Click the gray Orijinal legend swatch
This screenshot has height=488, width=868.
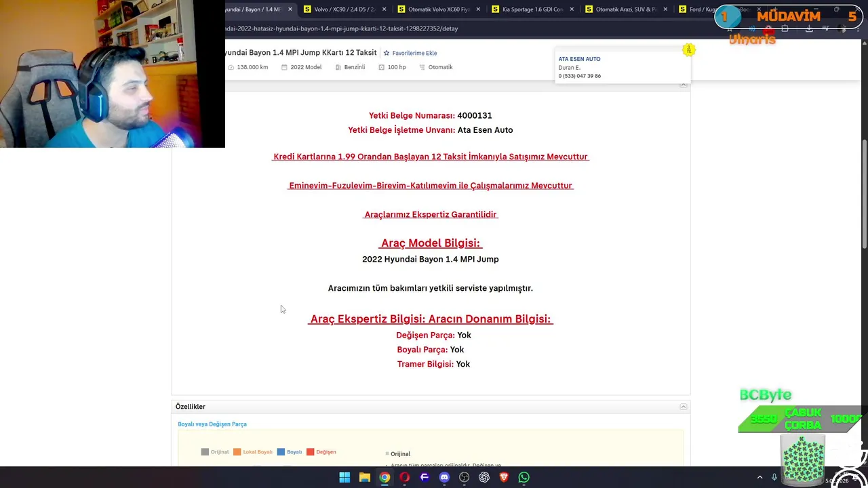click(205, 452)
